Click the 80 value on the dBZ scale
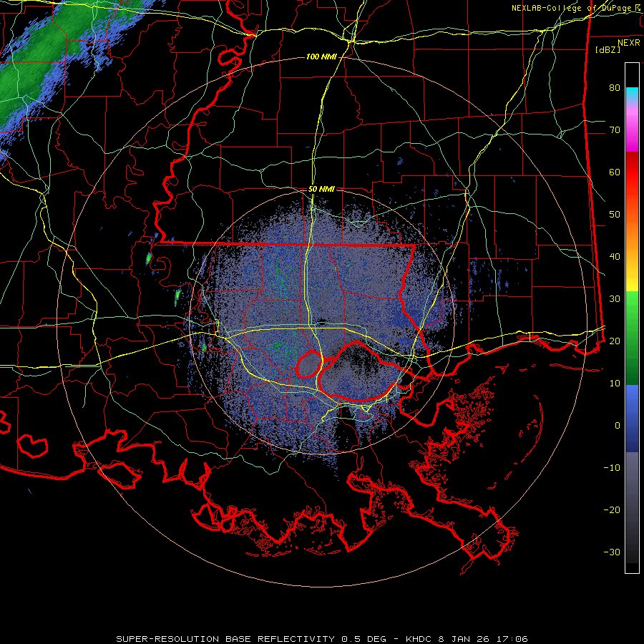Viewport: 644px width, 644px height. [x=615, y=87]
